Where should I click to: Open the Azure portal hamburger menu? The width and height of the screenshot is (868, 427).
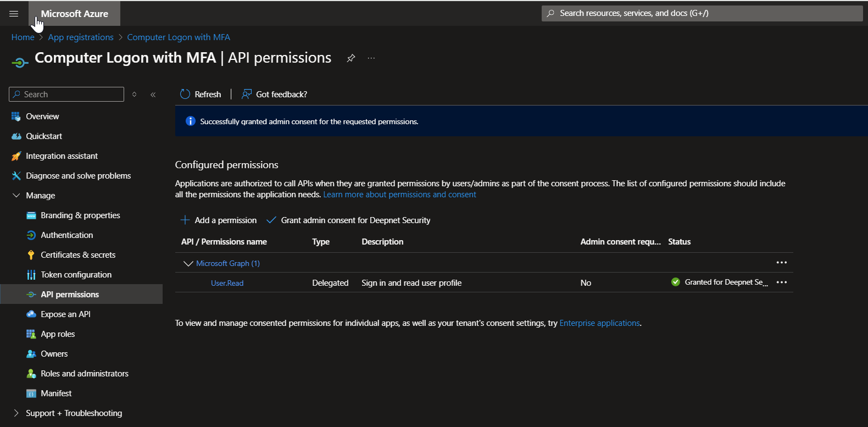point(14,14)
